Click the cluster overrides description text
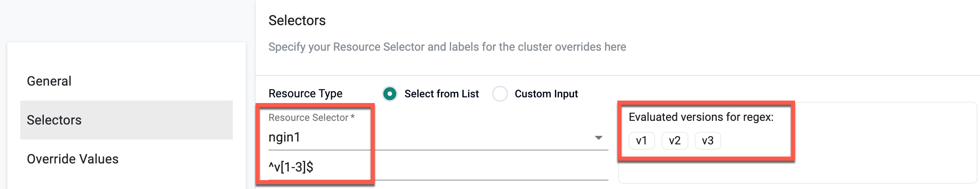The width and height of the screenshot is (980, 189). tap(447, 47)
